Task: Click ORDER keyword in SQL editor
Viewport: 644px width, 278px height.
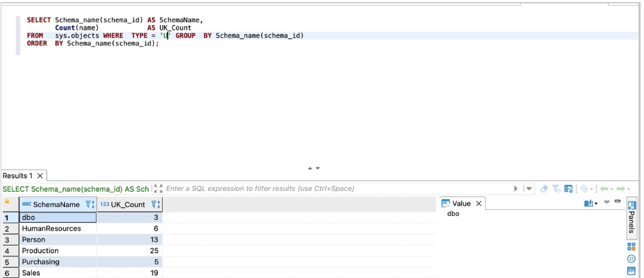Action: pyautogui.click(x=37, y=43)
